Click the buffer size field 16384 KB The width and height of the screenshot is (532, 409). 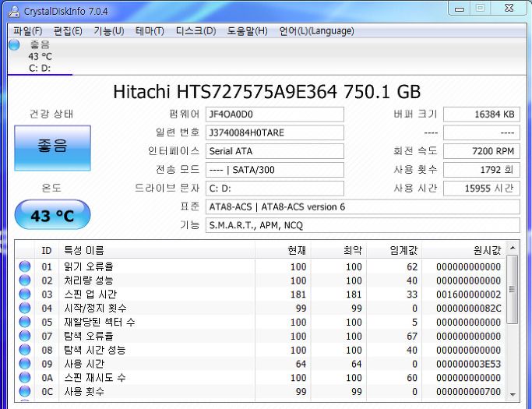pos(481,115)
